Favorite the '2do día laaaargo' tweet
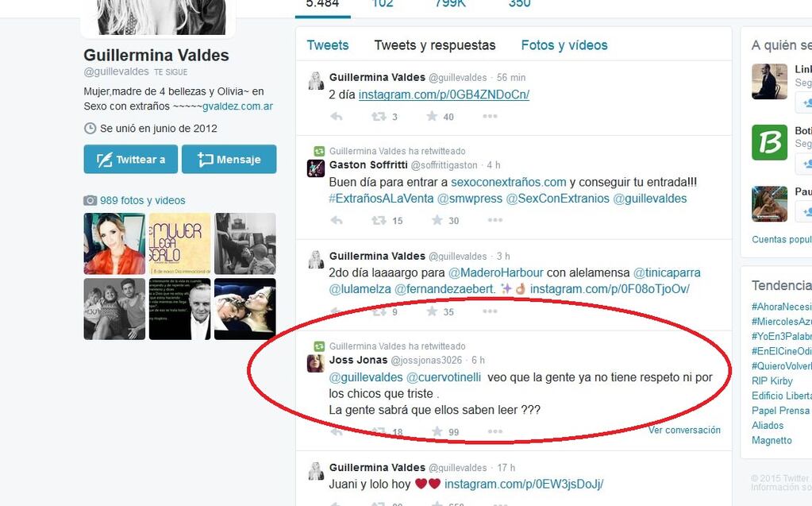The height and width of the screenshot is (506, 812). point(432,311)
